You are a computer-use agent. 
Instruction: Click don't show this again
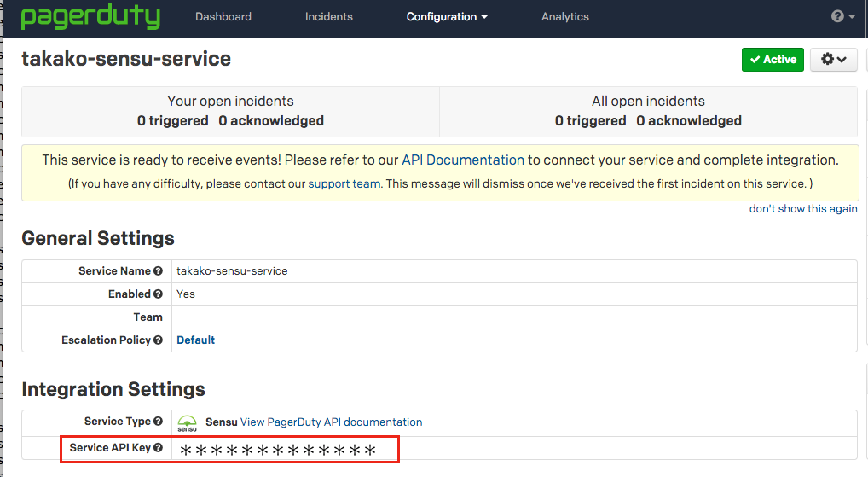[x=803, y=209]
